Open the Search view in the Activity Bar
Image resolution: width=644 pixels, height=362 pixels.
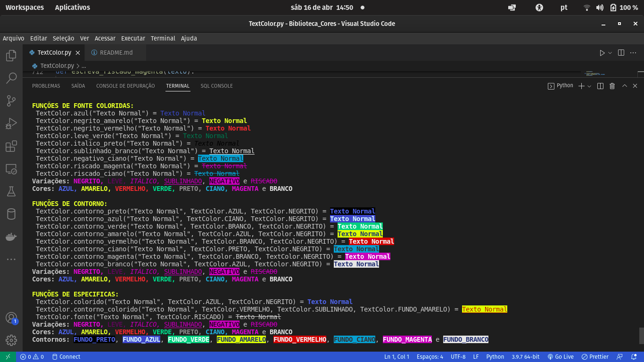[11, 78]
